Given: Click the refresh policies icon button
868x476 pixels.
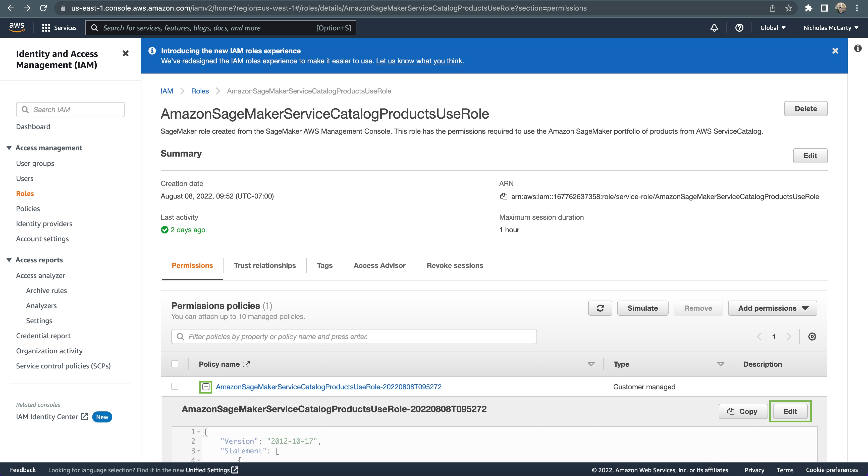Looking at the screenshot, I should pos(600,308).
